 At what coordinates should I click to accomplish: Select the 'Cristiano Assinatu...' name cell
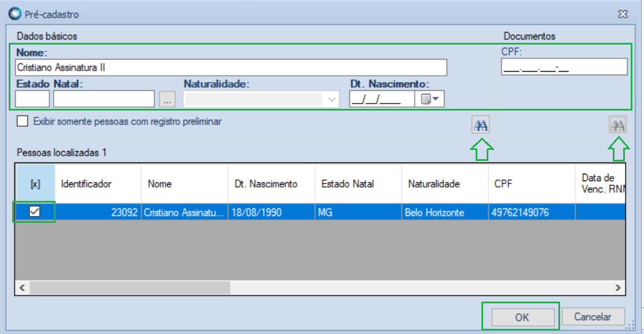[185, 212]
